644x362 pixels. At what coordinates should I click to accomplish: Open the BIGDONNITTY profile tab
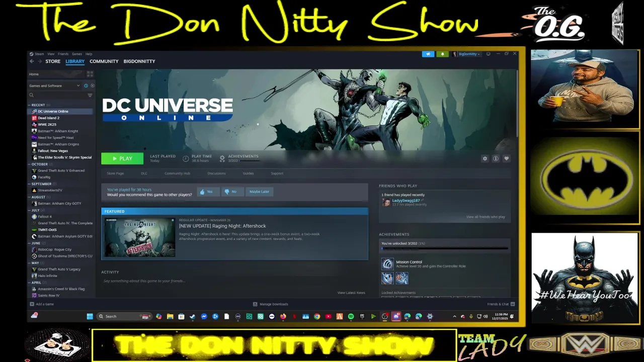point(139,61)
